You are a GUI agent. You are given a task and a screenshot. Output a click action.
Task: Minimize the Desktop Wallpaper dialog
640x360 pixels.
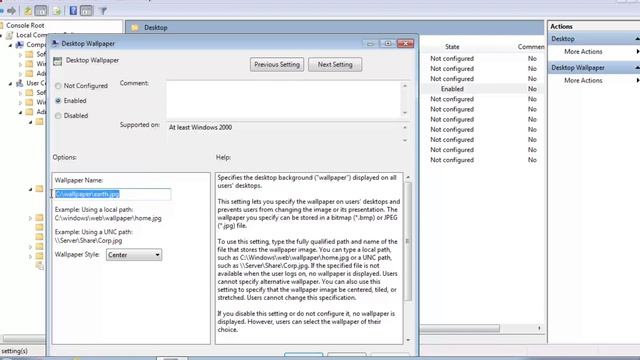[370, 43]
